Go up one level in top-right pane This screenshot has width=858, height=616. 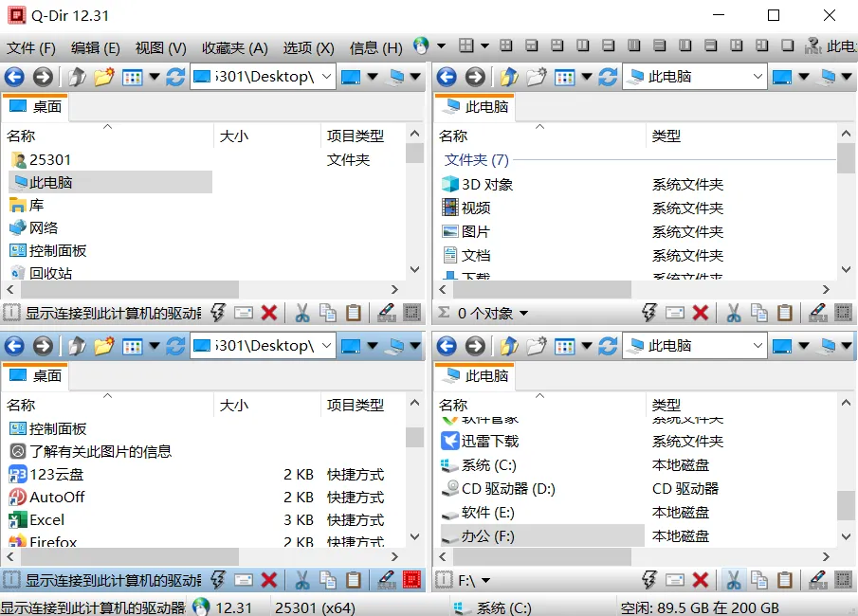[509, 77]
